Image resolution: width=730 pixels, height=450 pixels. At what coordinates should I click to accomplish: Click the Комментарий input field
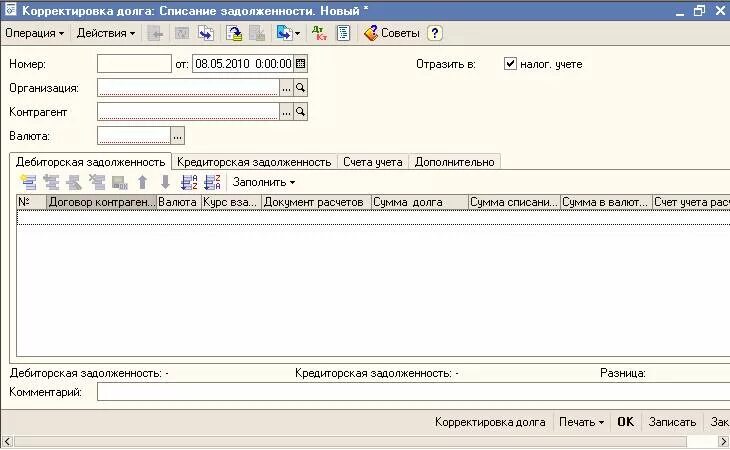[x=413, y=392]
